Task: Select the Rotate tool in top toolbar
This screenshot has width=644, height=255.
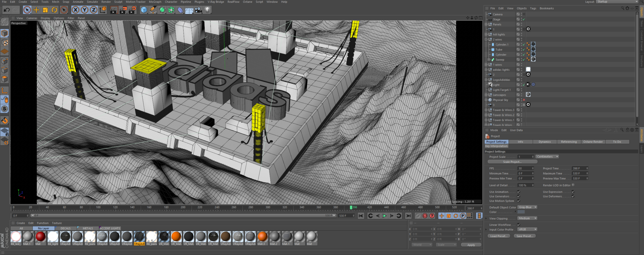Action: tap(54, 10)
